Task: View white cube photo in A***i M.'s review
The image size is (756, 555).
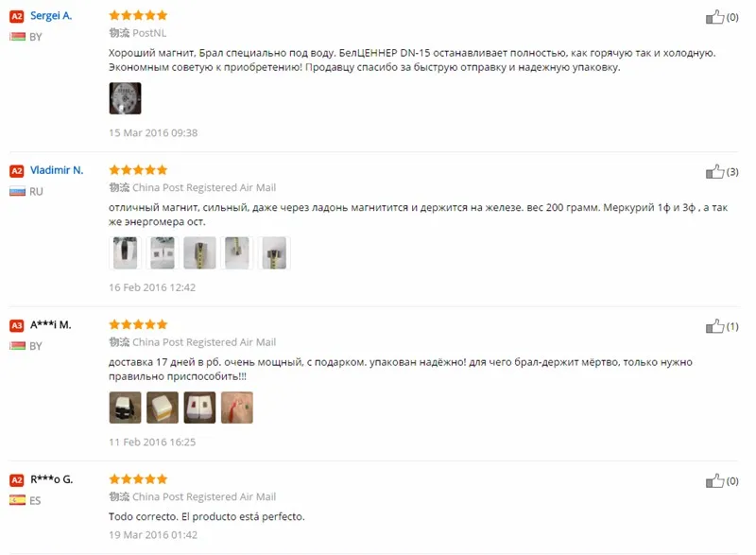Action: coord(163,408)
